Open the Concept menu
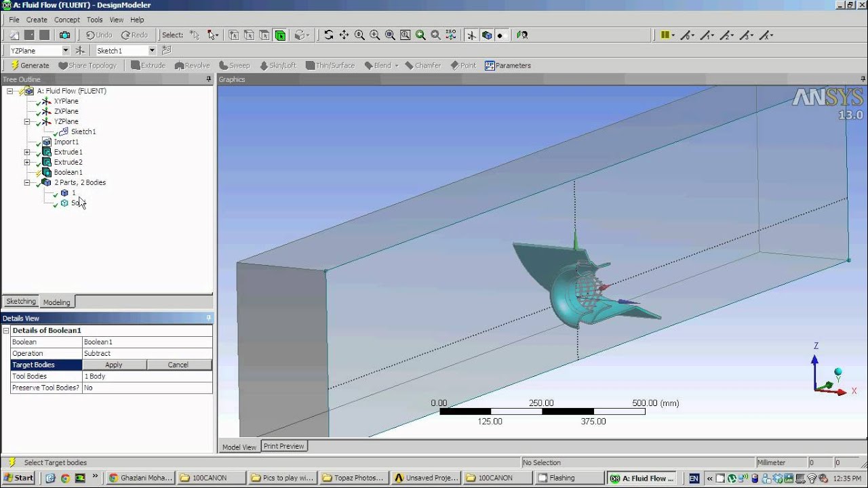The width and height of the screenshot is (868, 488). point(67,20)
